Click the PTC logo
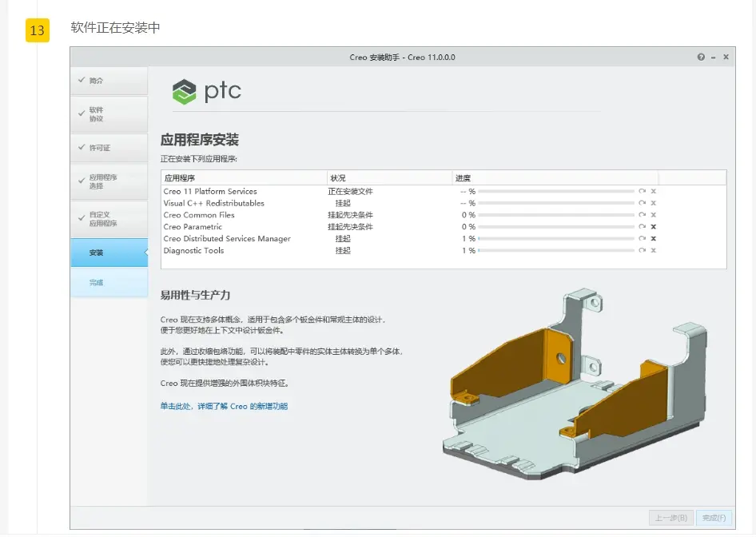Viewport: 756px width, 537px height. 206,91
